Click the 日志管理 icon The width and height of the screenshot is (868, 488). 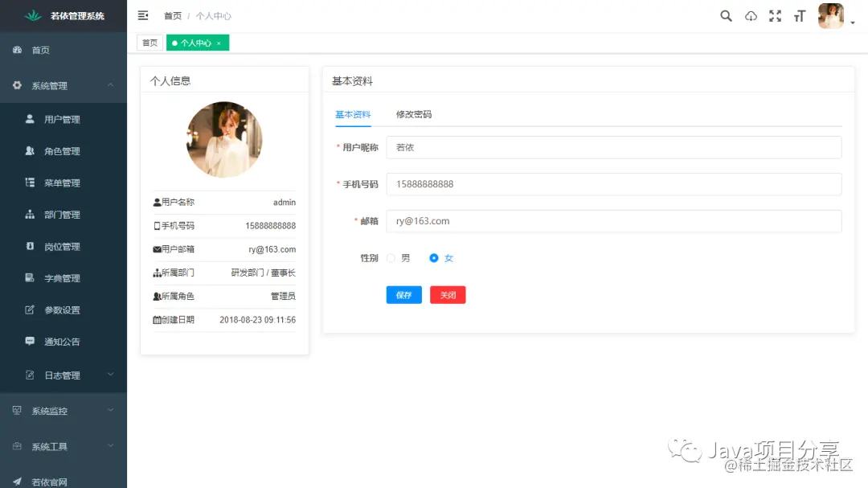pos(30,375)
